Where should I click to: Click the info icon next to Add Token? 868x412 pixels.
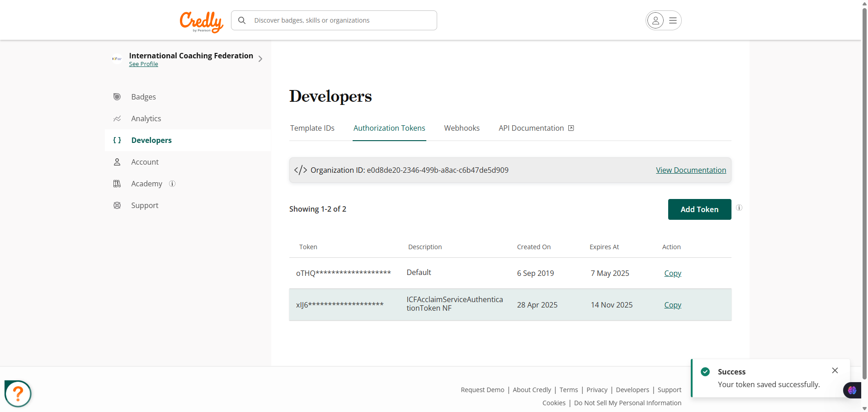739,208
